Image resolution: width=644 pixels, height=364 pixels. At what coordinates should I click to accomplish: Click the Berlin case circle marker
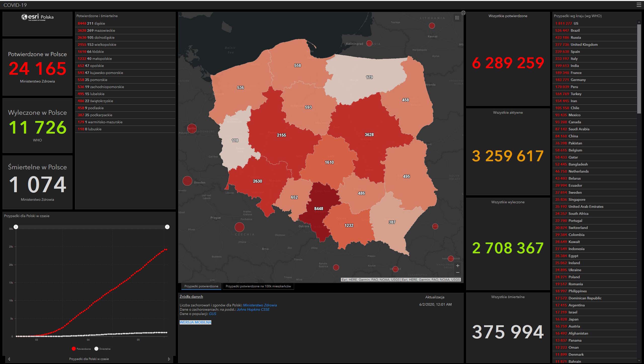click(x=192, y=128)
